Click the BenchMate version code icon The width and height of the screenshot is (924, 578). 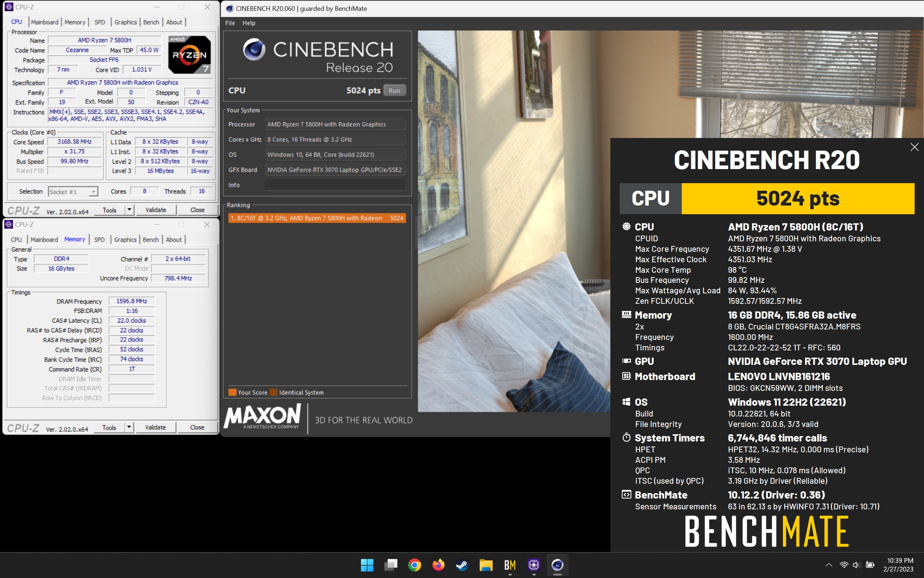pyautogui.click(x=626, y=495)
